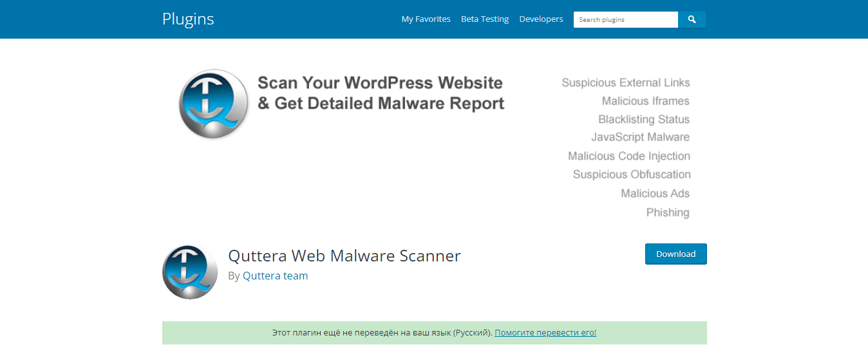The image size is (868, 349).
Task: Click 'Suspicious Obfuscation' banner text
Action: pyautogui.click(x=632, y=174)
